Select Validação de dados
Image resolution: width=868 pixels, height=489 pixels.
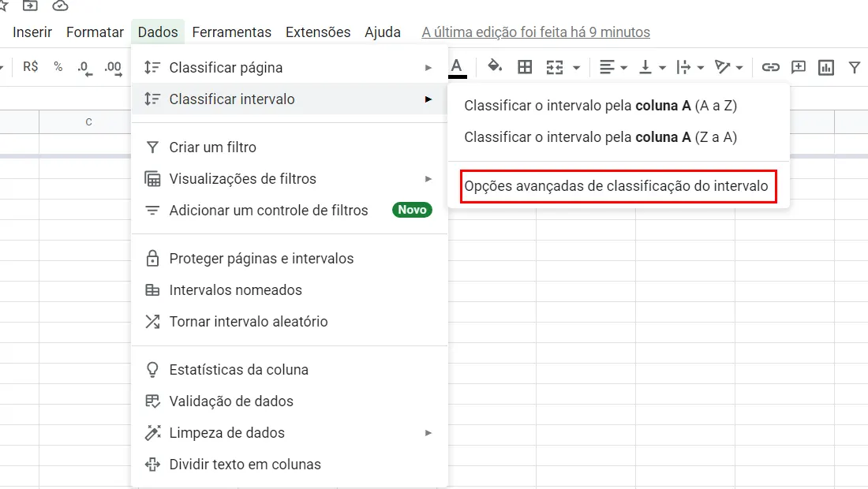coord(289,401)
